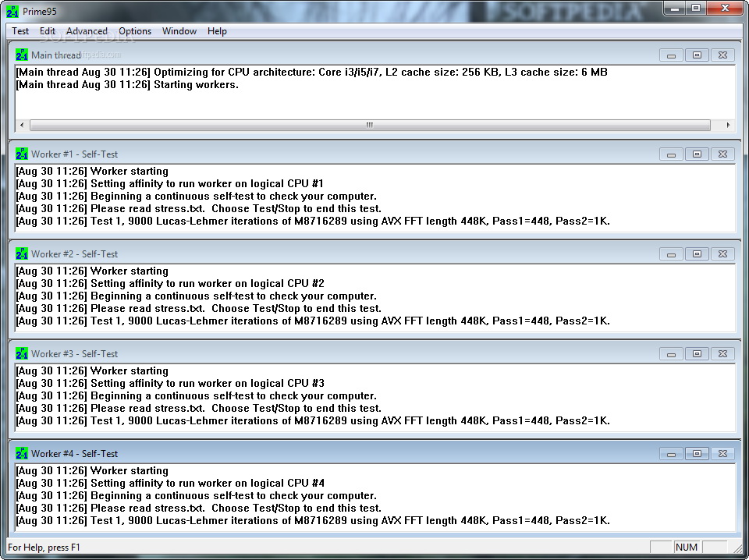
Task: Close the Worker #2 Self-Test window
Action: point(722,253)
